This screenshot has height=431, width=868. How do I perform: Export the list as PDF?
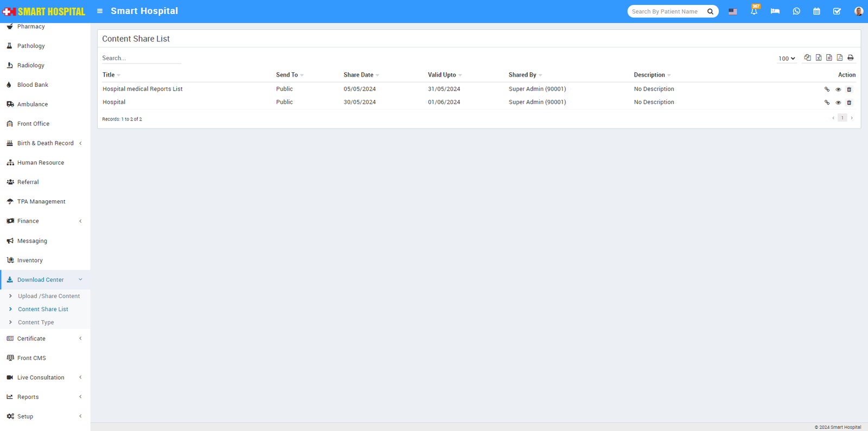(839, 58)
